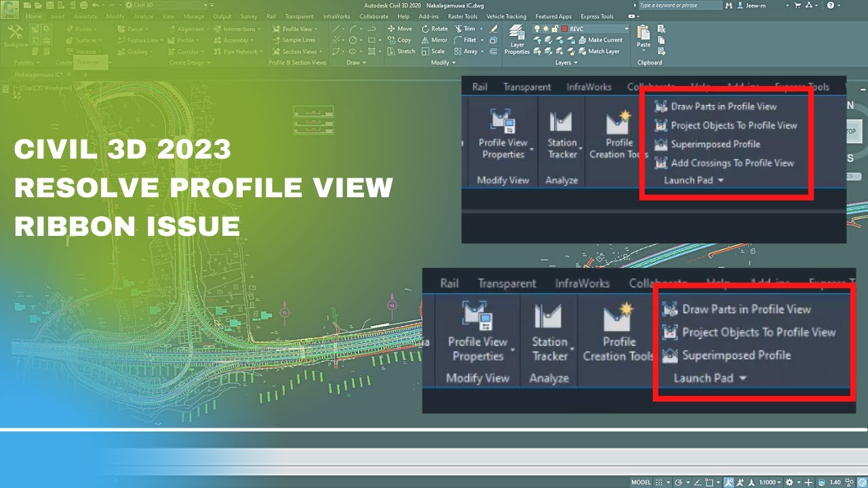
Task: Toggle MODEL space button in status bar
Action: coord(641,483)
